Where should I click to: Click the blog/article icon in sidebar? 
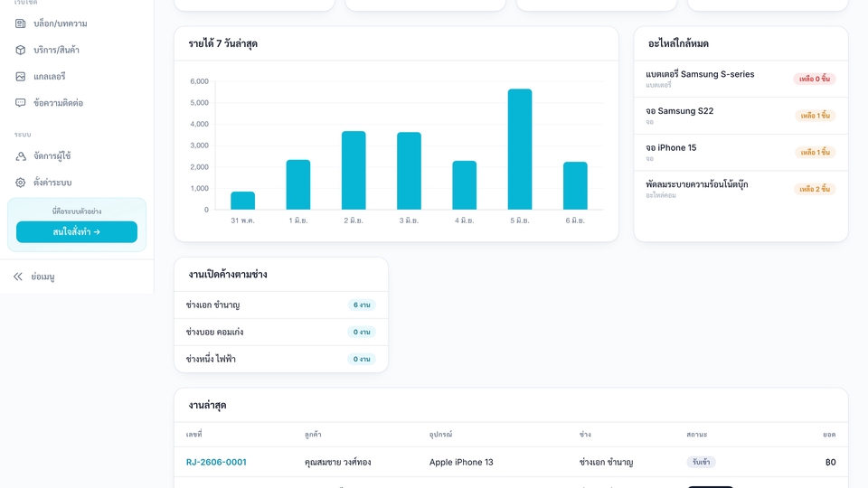(21, 23)
